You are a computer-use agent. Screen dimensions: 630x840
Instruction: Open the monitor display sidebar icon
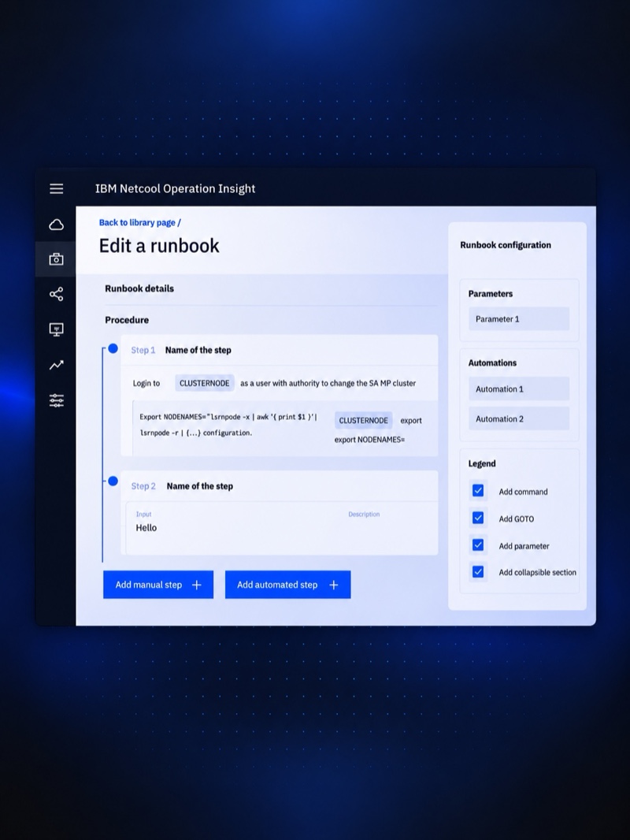pos(56,329)
